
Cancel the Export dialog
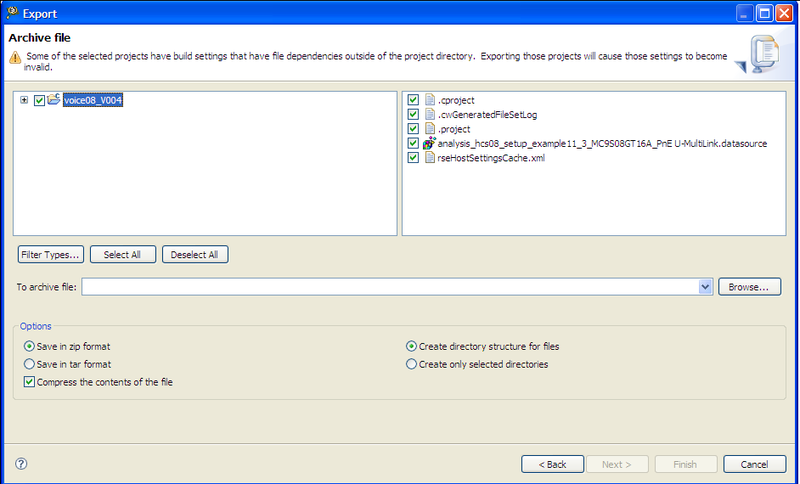coord(755,464)
